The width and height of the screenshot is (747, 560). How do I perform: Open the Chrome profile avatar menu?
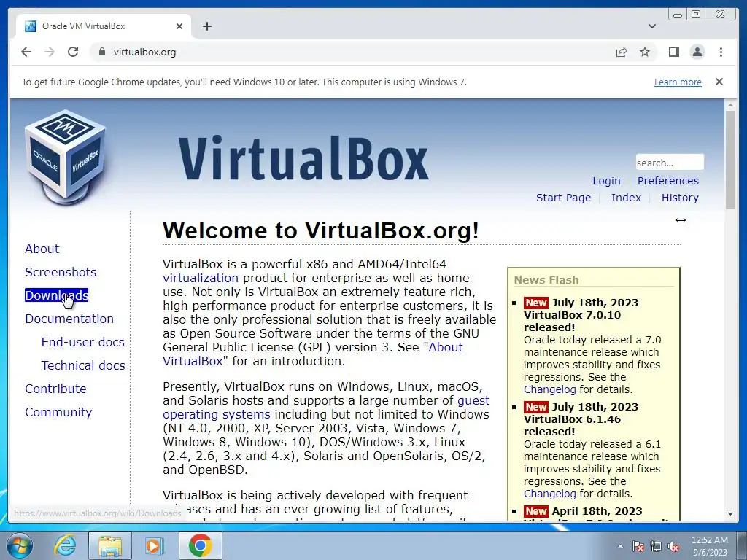coord(697,52)
